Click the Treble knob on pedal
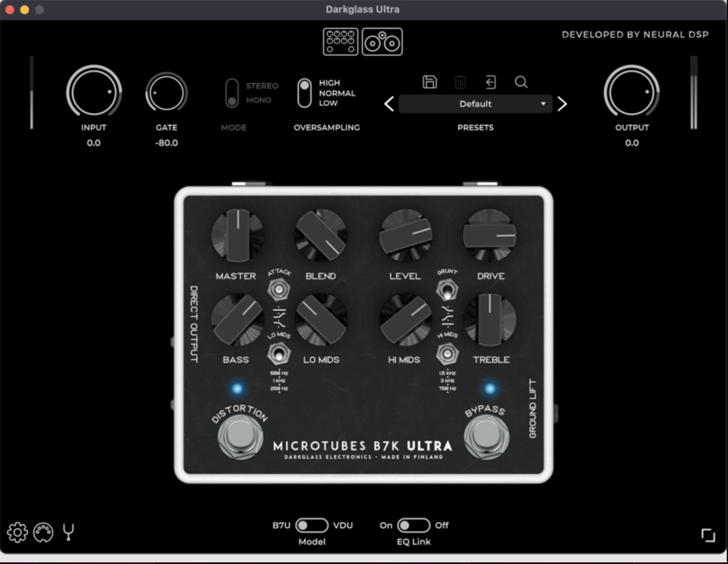The image size is (728, 564). coord(490,320)
